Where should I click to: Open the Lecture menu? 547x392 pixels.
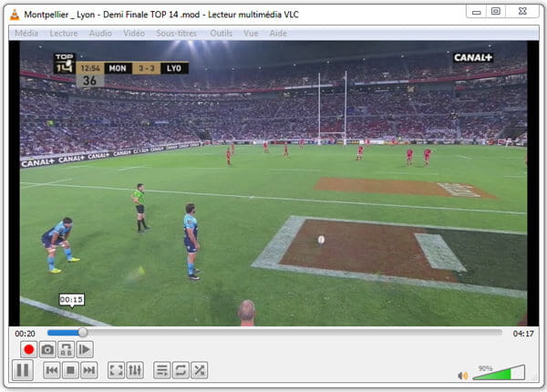[64, 33]
